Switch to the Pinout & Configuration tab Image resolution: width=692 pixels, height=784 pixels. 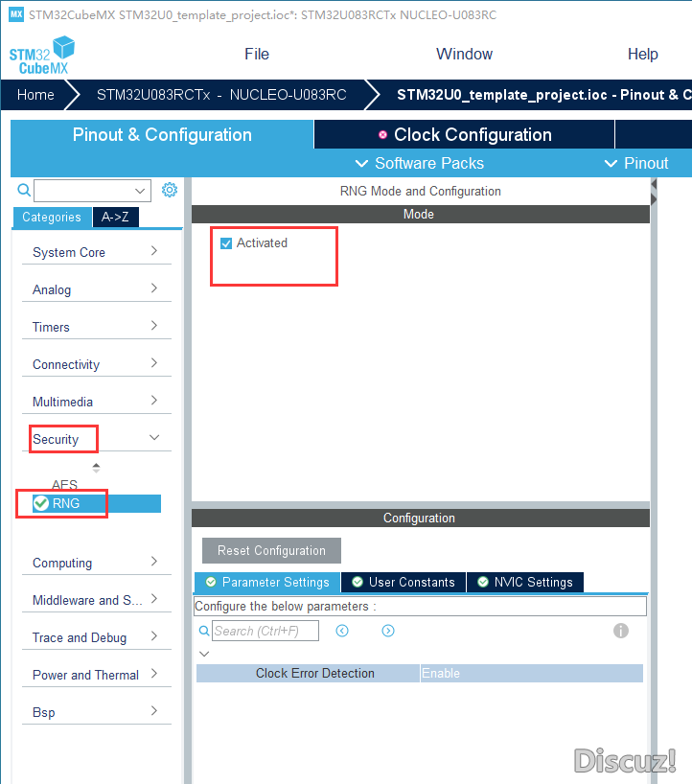(162, 134)
